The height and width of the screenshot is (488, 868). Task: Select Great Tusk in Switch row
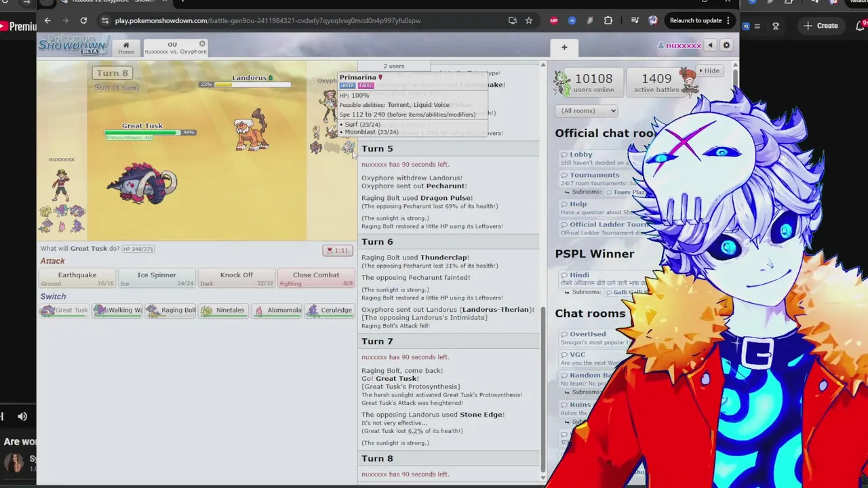click(x=64, y=310)
